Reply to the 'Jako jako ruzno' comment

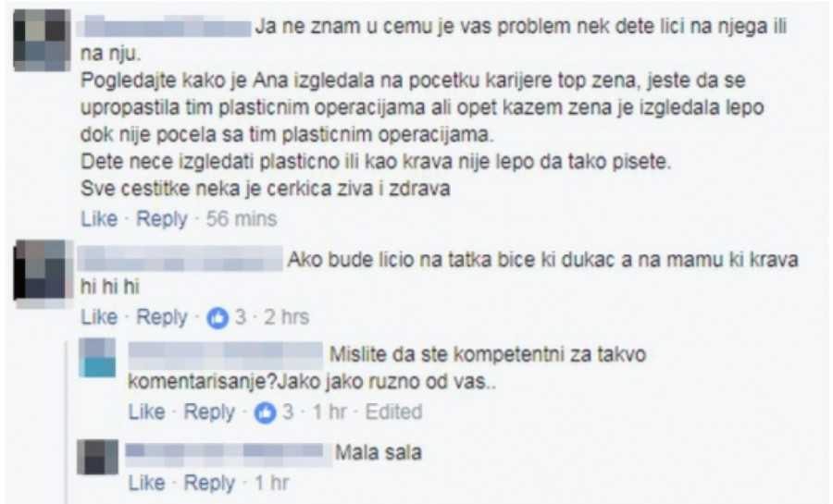coord(209,412)
